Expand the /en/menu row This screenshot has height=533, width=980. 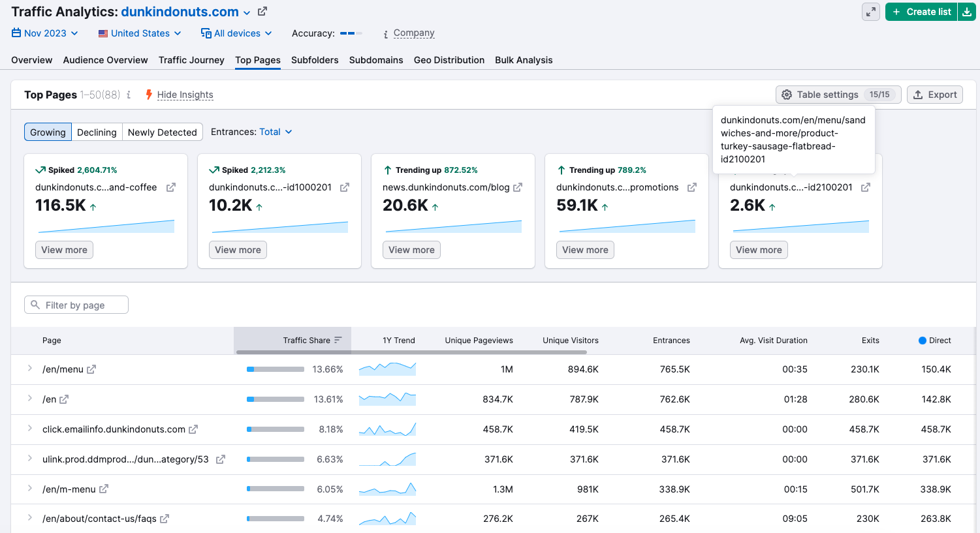click(x=30, y=369)
